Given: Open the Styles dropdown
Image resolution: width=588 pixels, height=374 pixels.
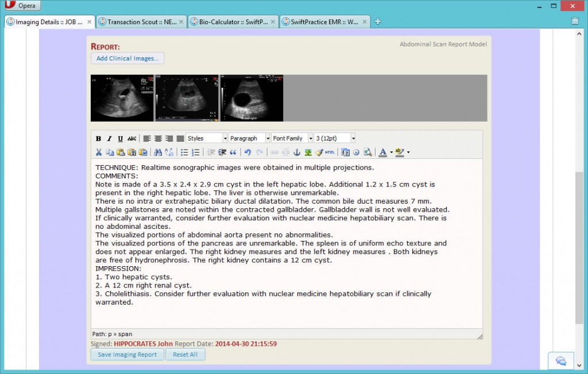Looking at the screenshot, I should (x=206, y=138).
